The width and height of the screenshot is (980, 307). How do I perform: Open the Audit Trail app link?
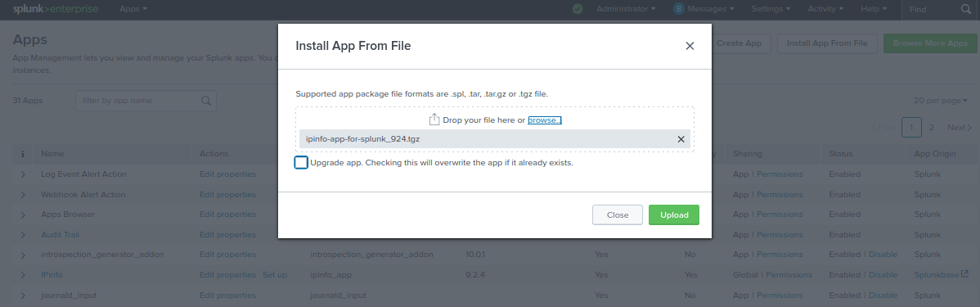coord(60,234)
